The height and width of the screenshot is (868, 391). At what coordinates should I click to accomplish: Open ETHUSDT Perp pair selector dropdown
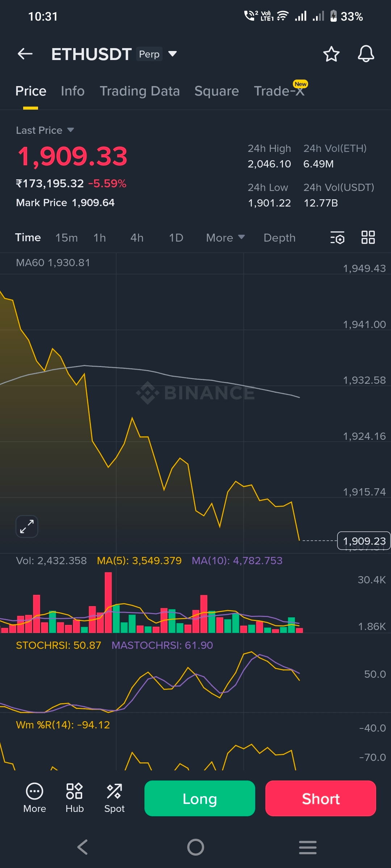pos(173,54)
